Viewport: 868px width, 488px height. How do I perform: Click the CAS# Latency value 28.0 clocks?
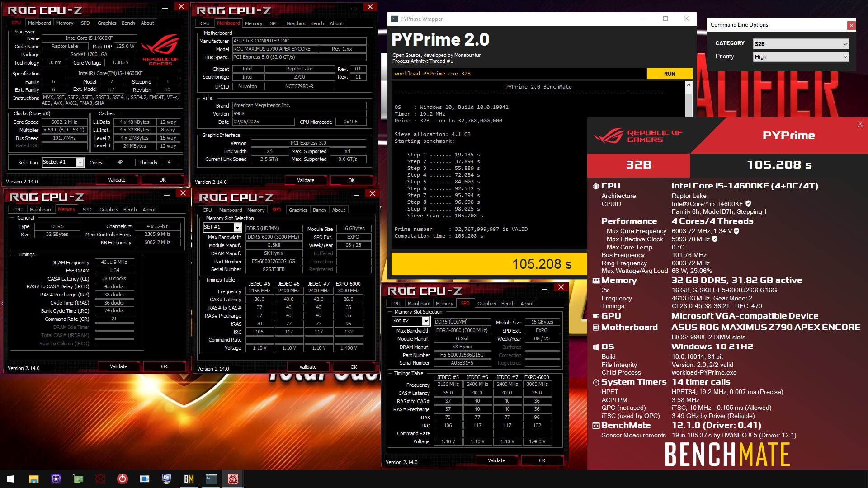(114, 278)
